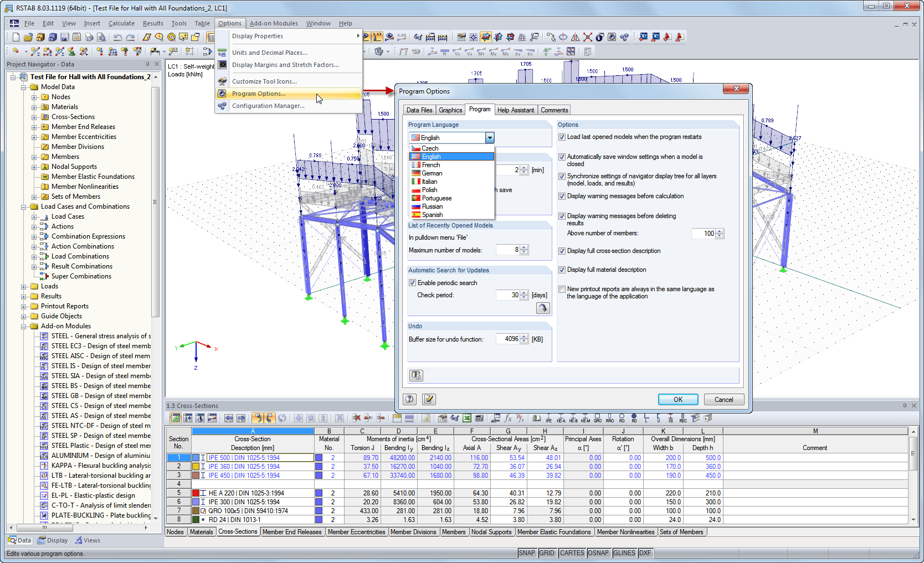Switch to the Graphics tab
The width and height of the screenshot is (924, 563).
tap(450, 110)
